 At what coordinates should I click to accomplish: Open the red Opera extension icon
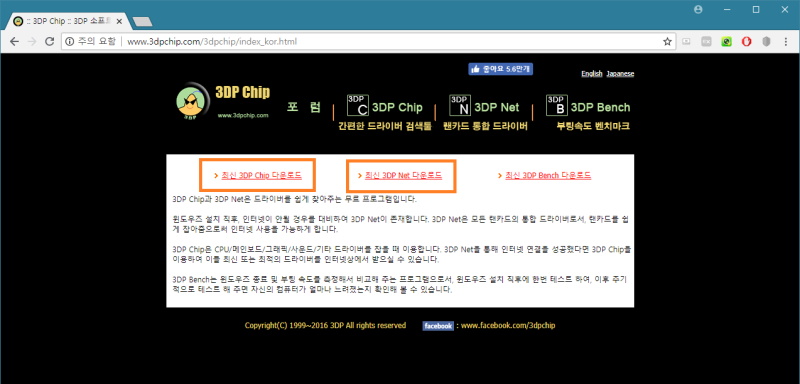746,42
